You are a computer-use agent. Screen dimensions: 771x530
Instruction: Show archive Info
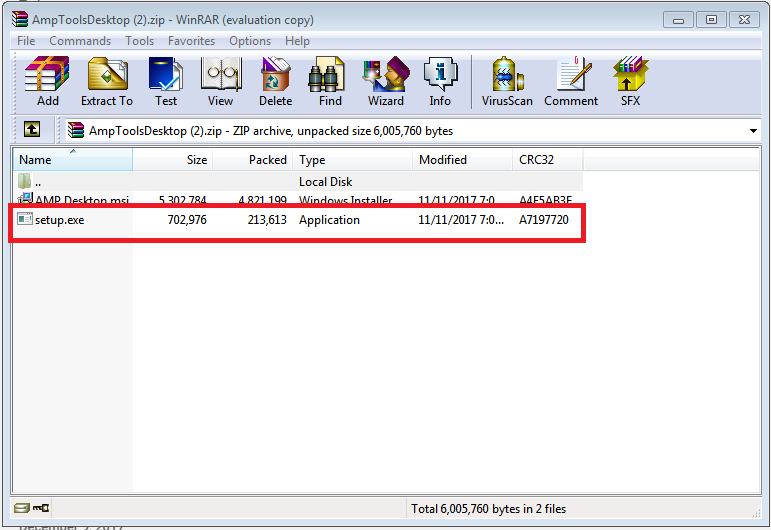440,81
